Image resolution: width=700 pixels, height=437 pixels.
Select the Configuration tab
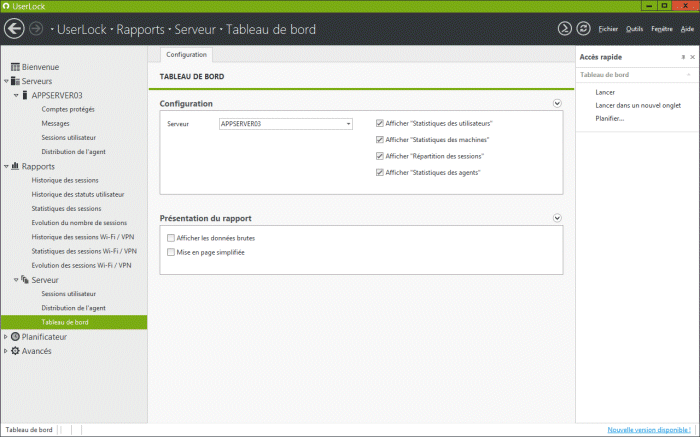tap(186, 54)
